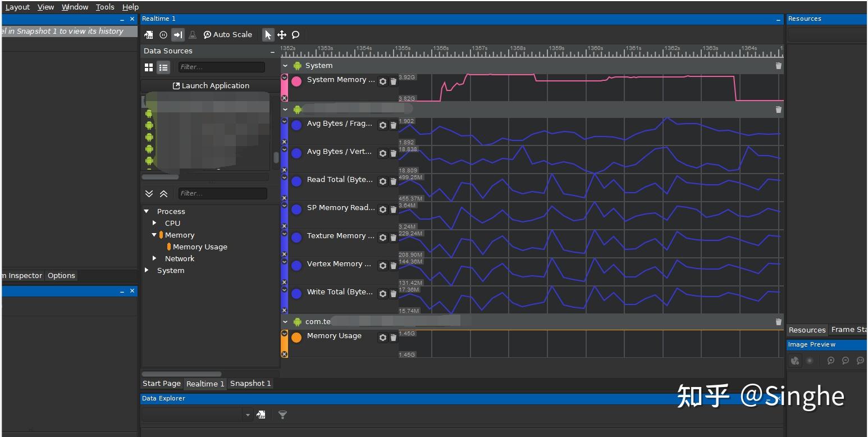Open settings for Avg Bytes / Frag track
The height and width of the screenshot is (437, 868).
coord(383,125)
